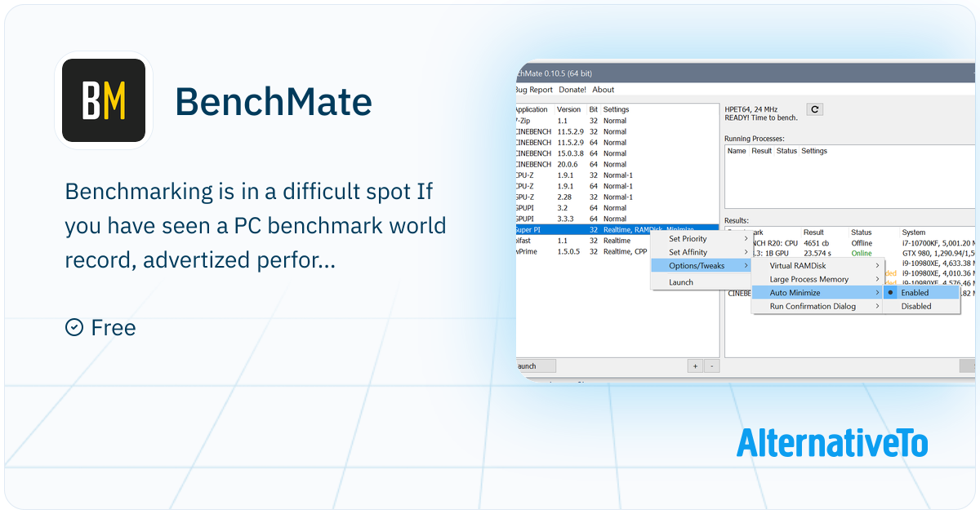The image size is (980, 514).
Task: Select the Disabled radio option
Action: click(921, 307)
